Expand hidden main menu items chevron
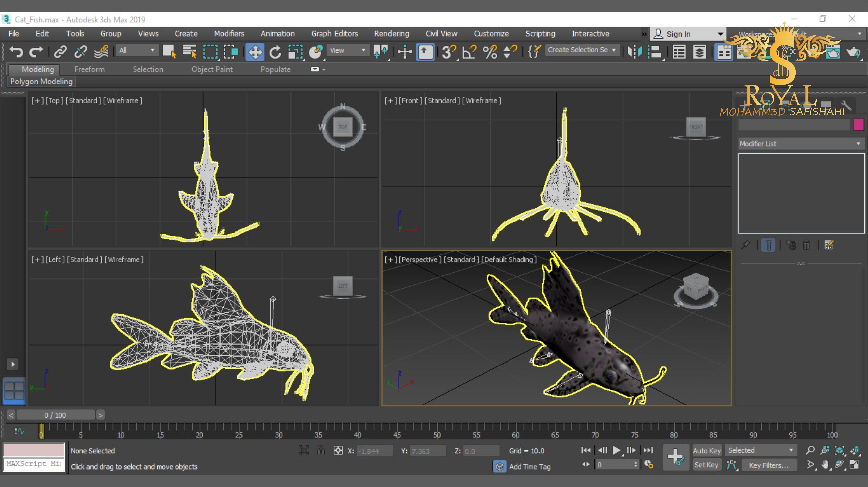868x487 pixels. 644,34
